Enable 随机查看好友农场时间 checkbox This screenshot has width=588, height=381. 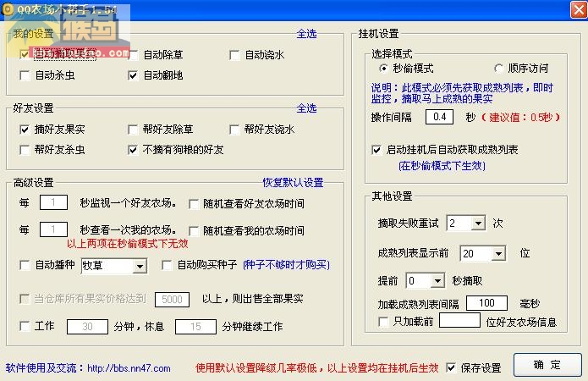[x=194, y=204]
